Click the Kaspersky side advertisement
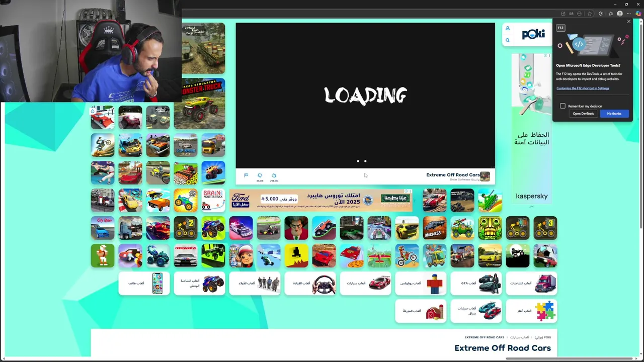 [x=531, y=128]
